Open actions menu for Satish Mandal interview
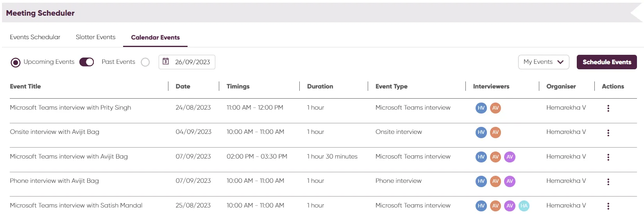Screen dimensions: 644x220 pos(608,206)
